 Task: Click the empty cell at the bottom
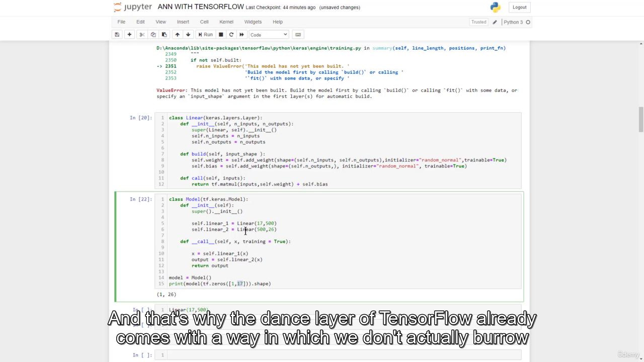pos(338,355)
